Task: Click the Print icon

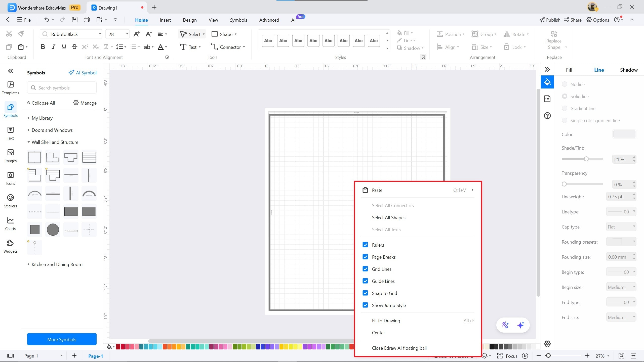Action: 87,20
